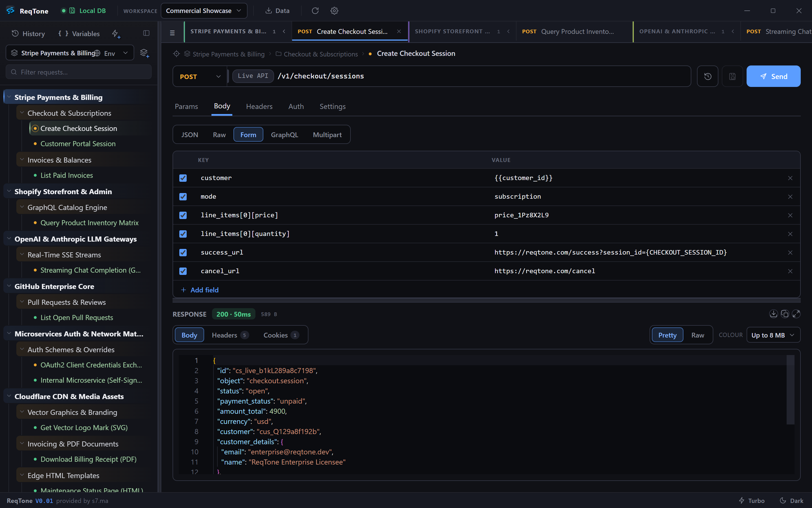Click the Local DB status indicator
This screenshot has width=812, height=508.
click(x=83, y=11)
